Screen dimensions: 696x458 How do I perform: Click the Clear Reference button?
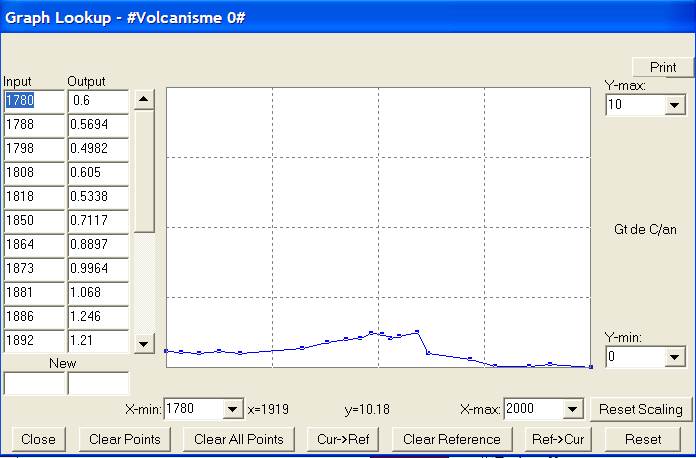click(x=451, y=439)
